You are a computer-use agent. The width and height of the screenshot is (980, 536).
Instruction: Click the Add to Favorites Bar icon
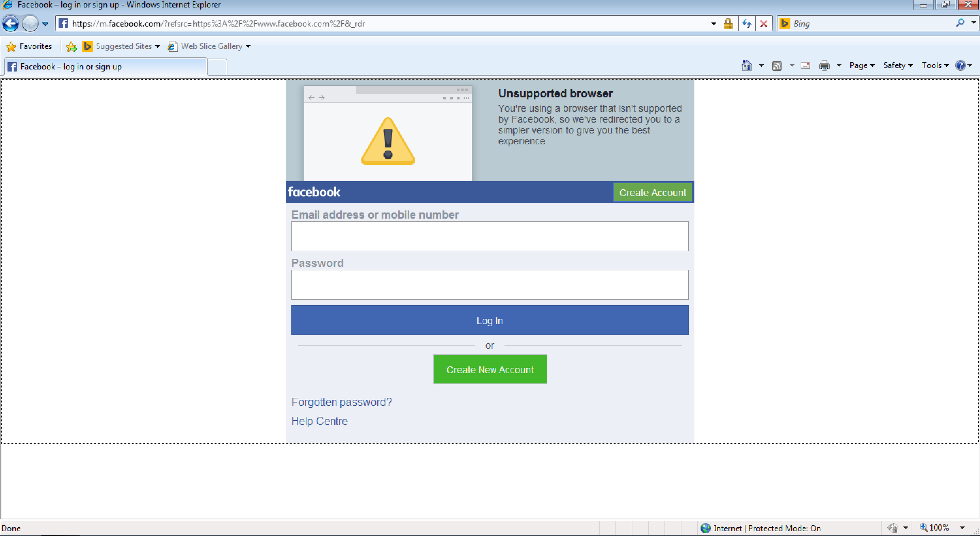[71, 46]
